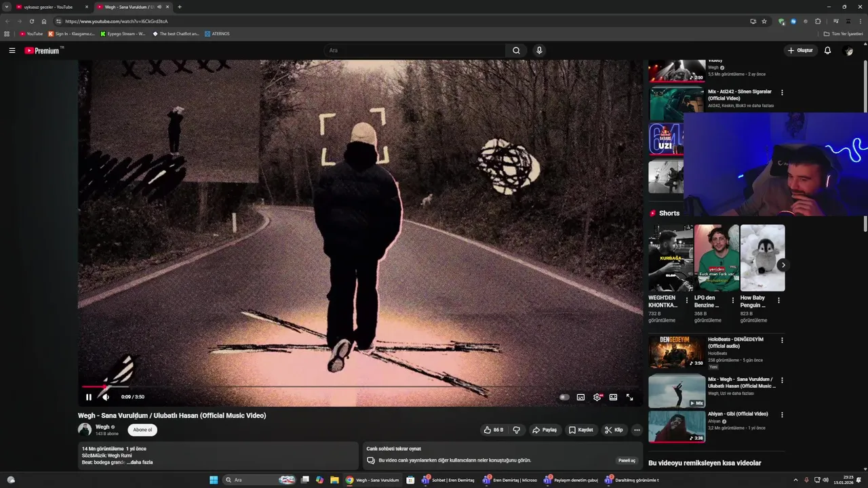868x488 pixels.
Task: Expand the description with ...daha fazla
Action: (140, 462)
